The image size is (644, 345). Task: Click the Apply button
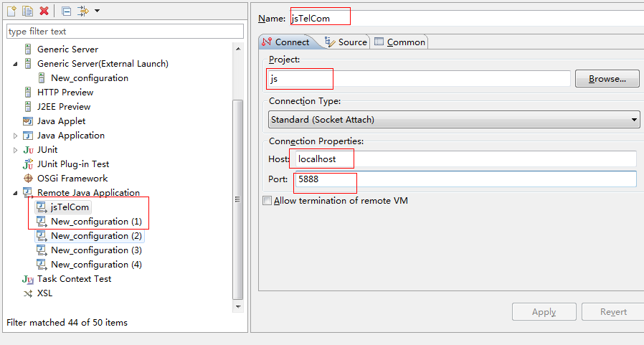[544, 312]
